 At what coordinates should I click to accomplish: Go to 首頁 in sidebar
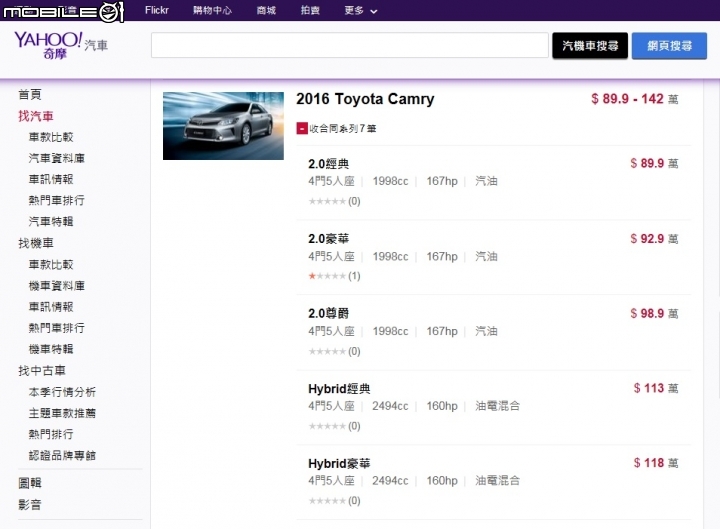point(30,95)
